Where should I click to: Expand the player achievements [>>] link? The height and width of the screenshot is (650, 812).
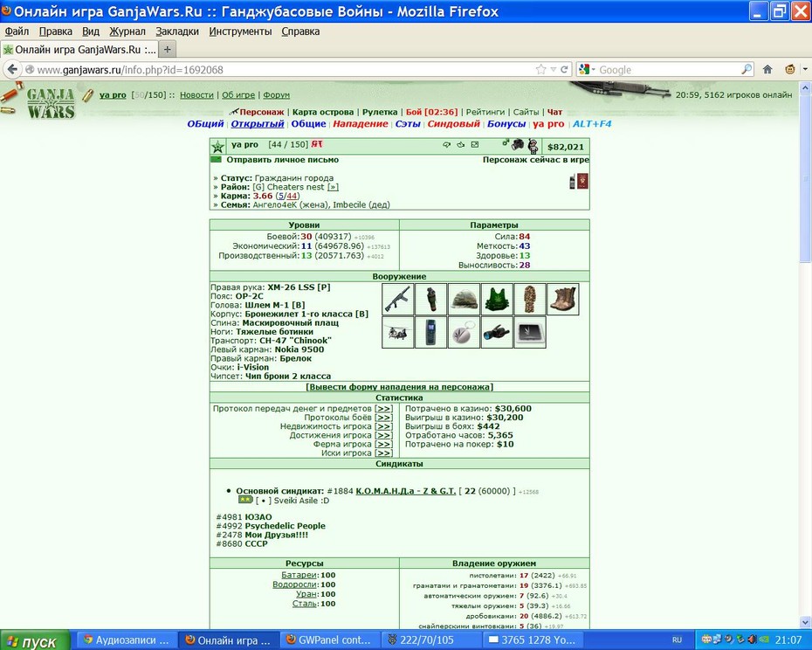click(383, 435)
